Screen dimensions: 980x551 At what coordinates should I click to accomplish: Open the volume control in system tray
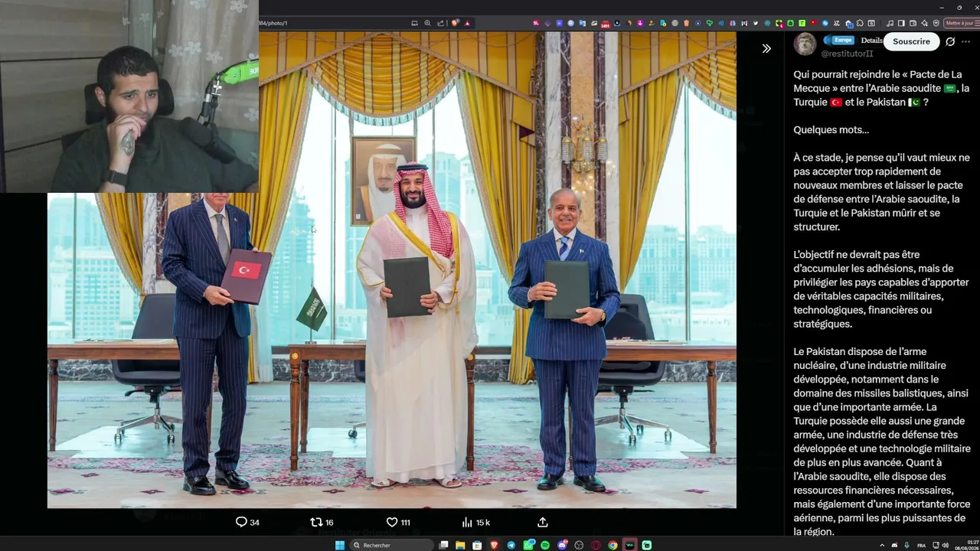pyautogui.click(x=944, y=545)
